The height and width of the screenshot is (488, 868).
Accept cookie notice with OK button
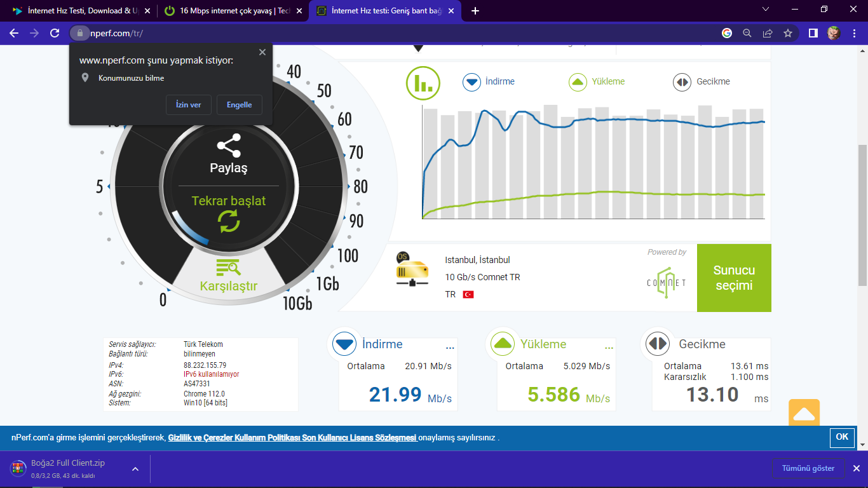(x=842, y=437)
